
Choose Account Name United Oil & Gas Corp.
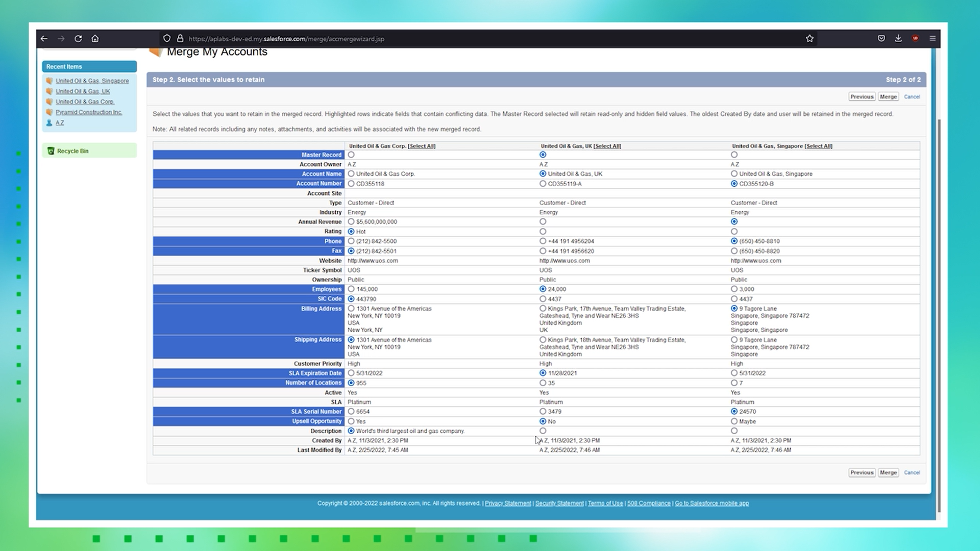[x=351, y=174]
